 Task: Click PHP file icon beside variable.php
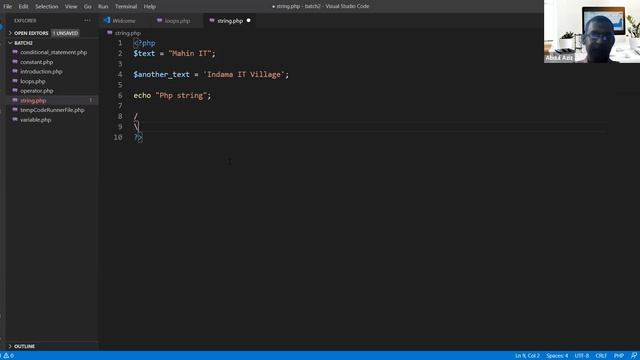[15, 119]
